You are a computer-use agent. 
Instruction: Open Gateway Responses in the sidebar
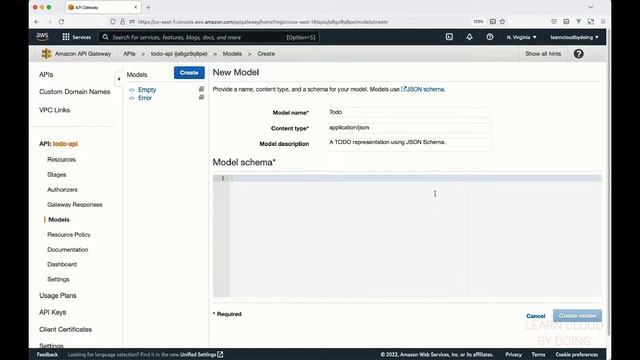click(x=75, y=205)
